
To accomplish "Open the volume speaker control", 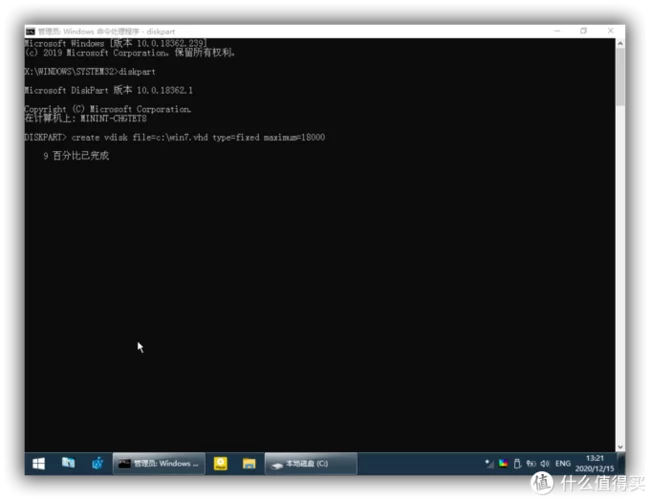I will pos(546,464).
